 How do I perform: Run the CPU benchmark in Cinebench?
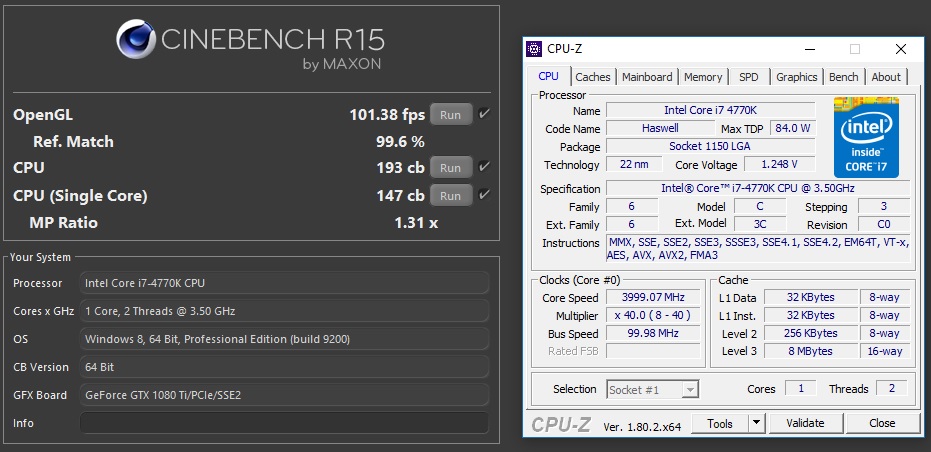(451, 167)
